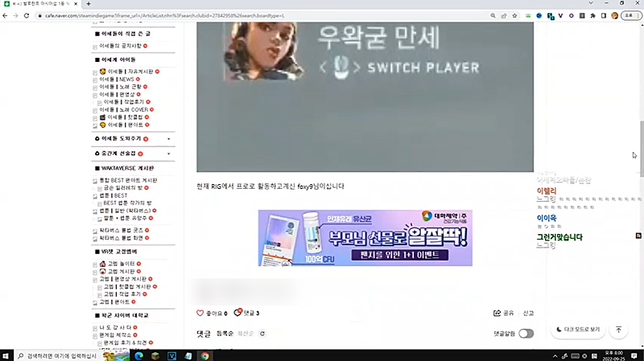Open the zoom magnifier icon in the address bar

click(493, 15)
